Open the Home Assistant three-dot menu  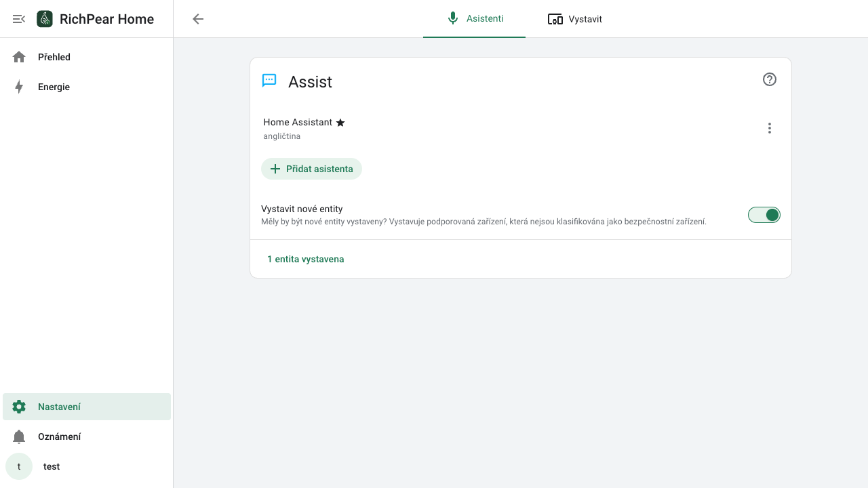pos(770,128)
